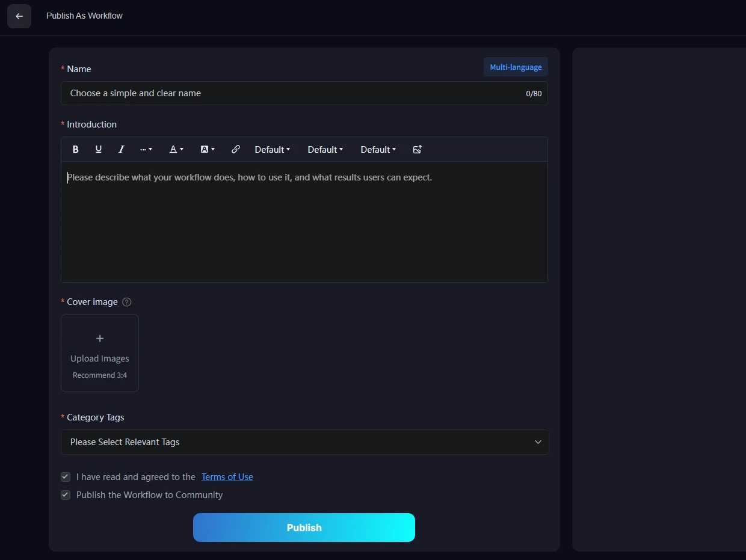The height and width of the screenshot is (560, 746).
Task: Toggle Publish the Workflow to Community checkbox
Action: point(66,495)
